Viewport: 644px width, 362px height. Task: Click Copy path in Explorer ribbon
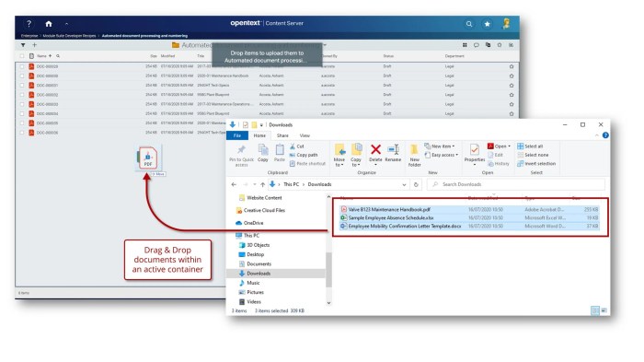pos(304,155)
